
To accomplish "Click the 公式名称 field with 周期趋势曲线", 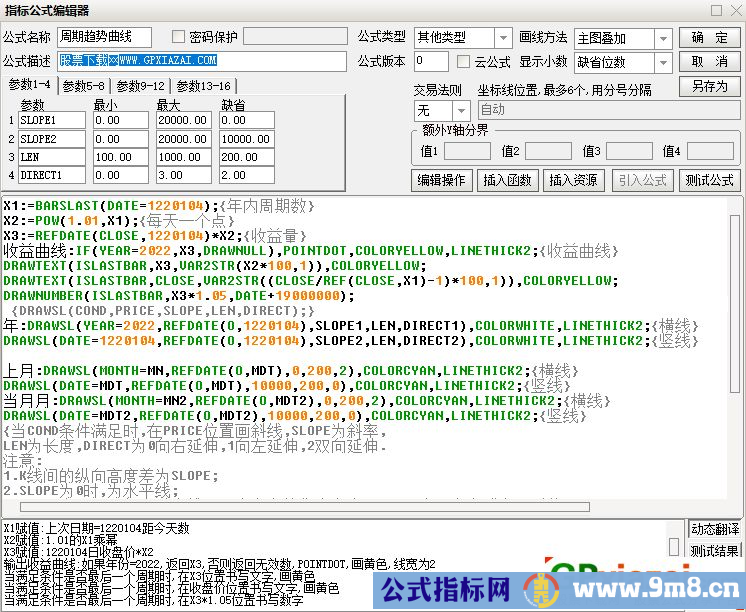I will click(x=104, y=37).
